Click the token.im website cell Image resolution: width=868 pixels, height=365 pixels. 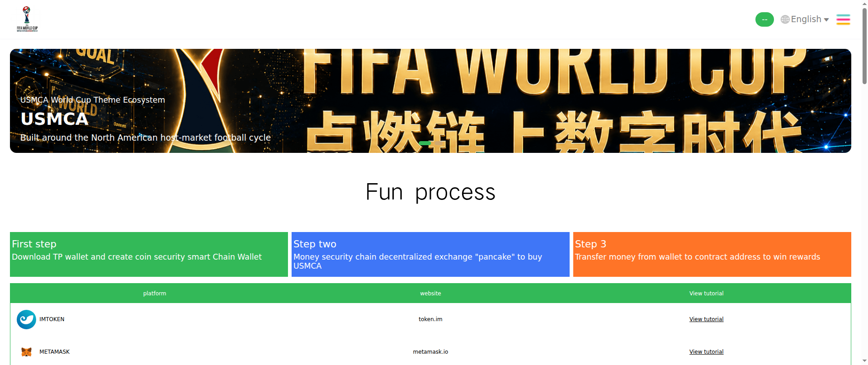[430, 319]
